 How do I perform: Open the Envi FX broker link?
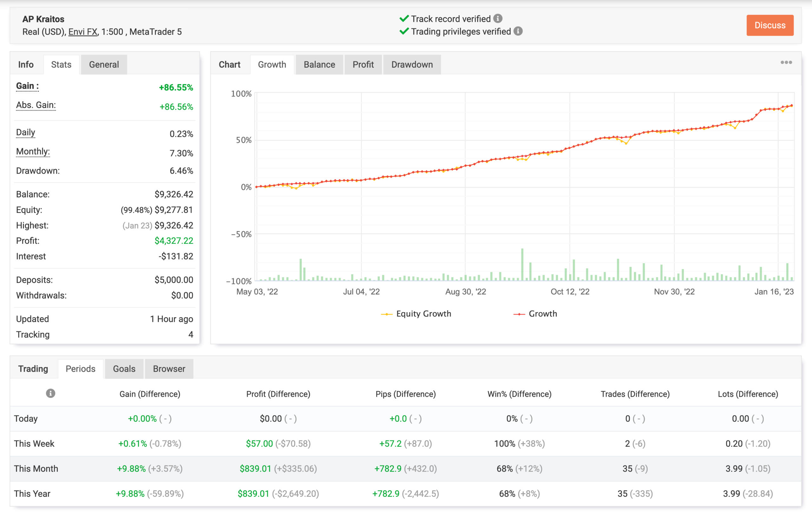(x=82, y=32)
